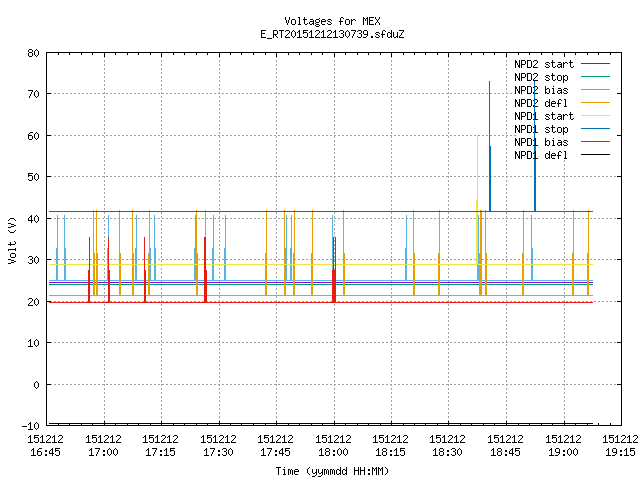The image size is (640, 480).
Task: Pick the yellow NPD1 start legend line
Action: (x=595, y=116)
